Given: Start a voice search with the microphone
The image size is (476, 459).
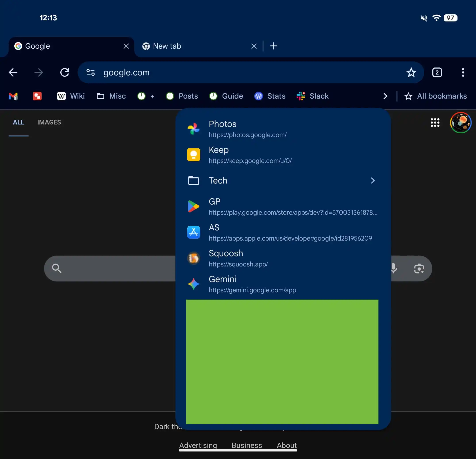Looking at the screenshot, I should (x=393, y=268).
